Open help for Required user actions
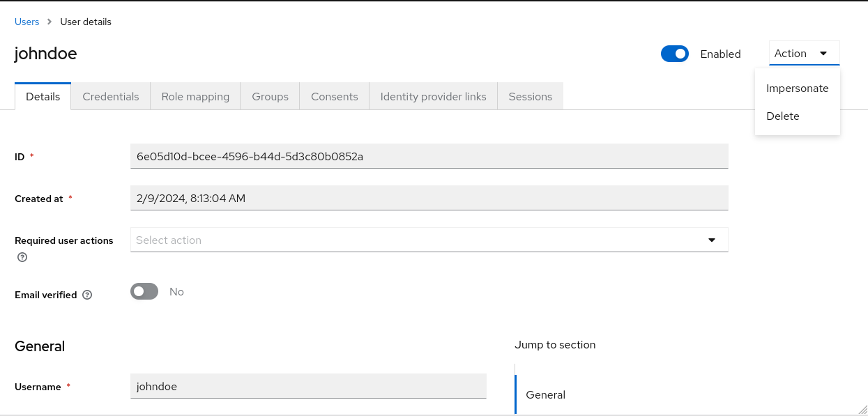The height and width of the screenshot is (416, 868). point(22,257)
